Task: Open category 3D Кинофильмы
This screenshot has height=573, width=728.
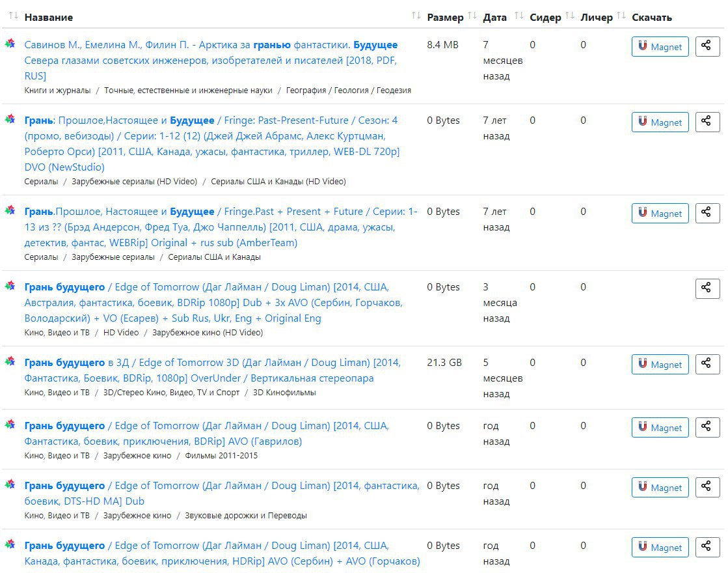Action: (284, 392)
